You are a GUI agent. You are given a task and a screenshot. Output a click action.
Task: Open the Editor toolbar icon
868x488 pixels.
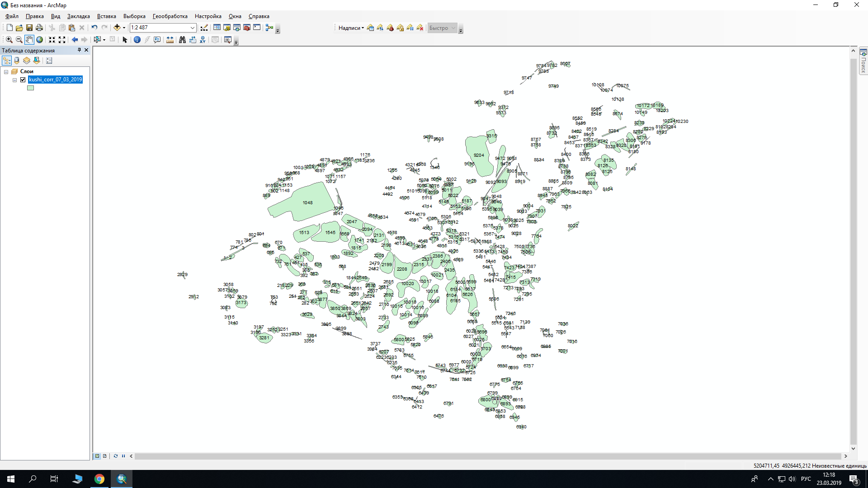204,28
